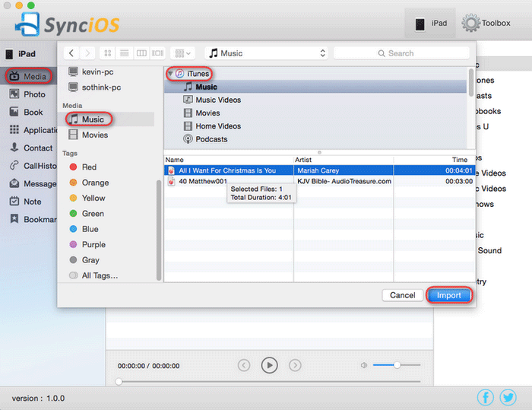Open the Music location popup

[266, 53]
